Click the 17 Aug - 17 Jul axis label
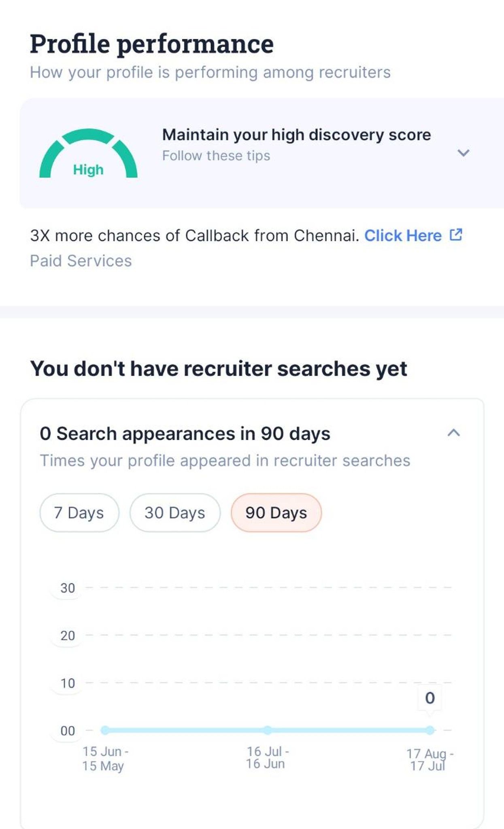 (x=429, y=759)
